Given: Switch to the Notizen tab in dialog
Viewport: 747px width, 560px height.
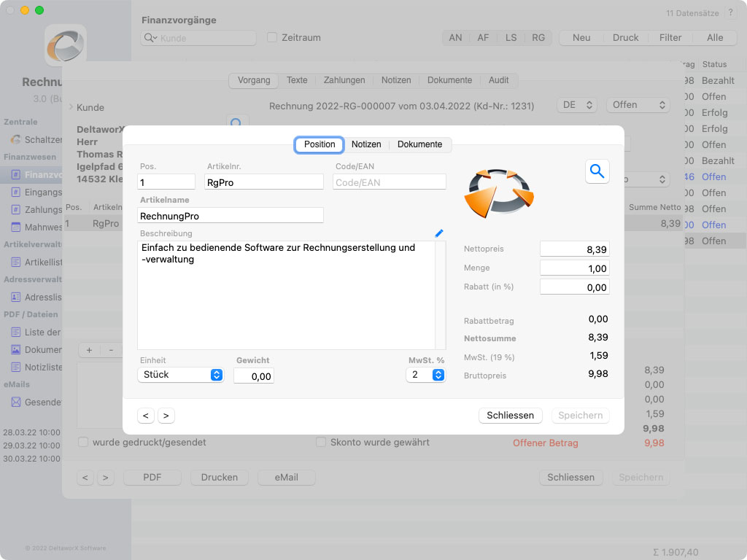Looking at the screenshot, I should 366,144.
